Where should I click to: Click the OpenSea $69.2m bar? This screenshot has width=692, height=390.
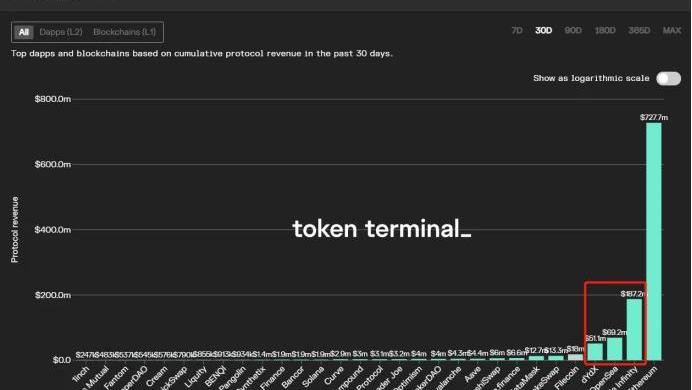coord(615,349)
